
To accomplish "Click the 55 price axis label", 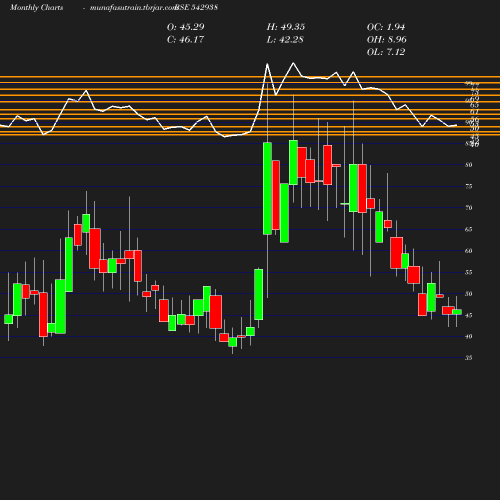I will [x=469, y=272].
